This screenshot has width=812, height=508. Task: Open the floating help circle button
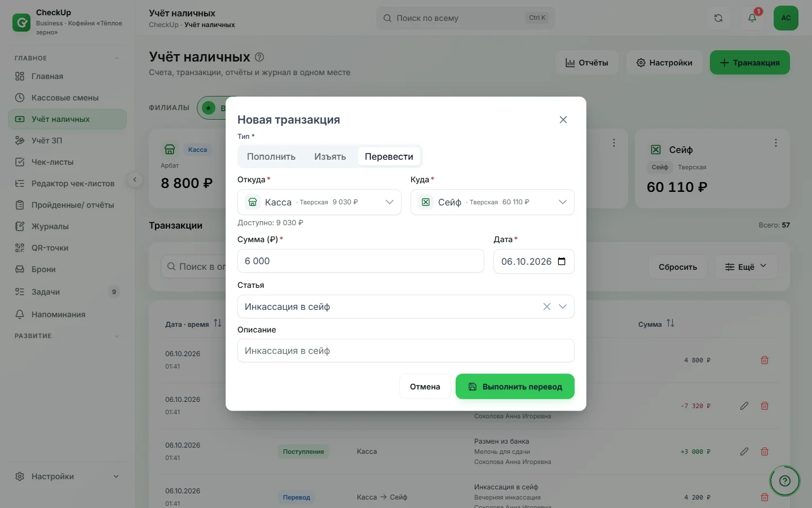pyautogui.click(x=785, y=481)
